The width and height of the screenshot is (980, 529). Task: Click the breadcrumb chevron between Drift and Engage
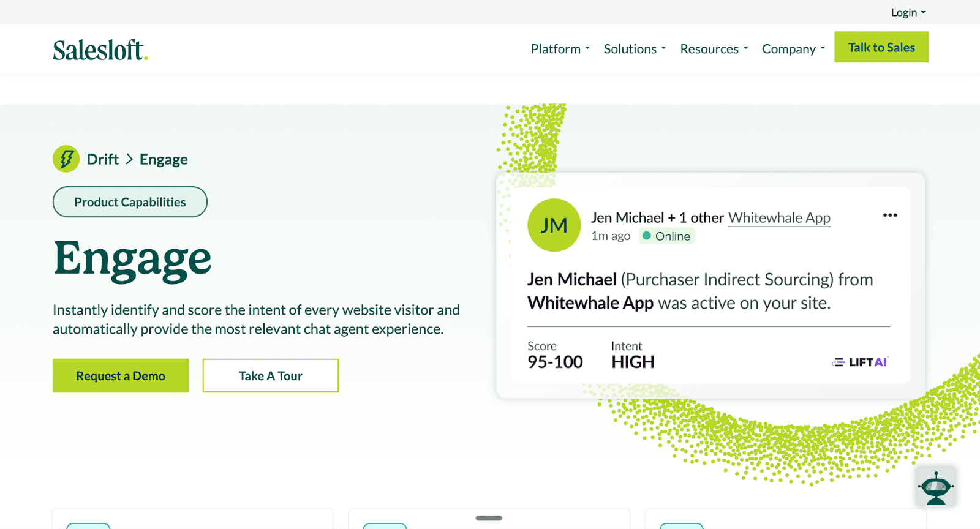point(129,159)
